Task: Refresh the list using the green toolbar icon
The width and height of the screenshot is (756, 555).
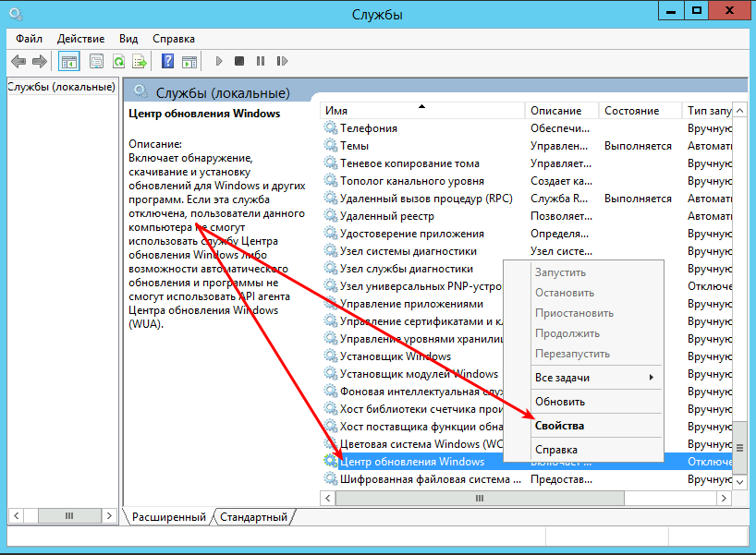Action: pyautogui.click(x=118, y=61)
